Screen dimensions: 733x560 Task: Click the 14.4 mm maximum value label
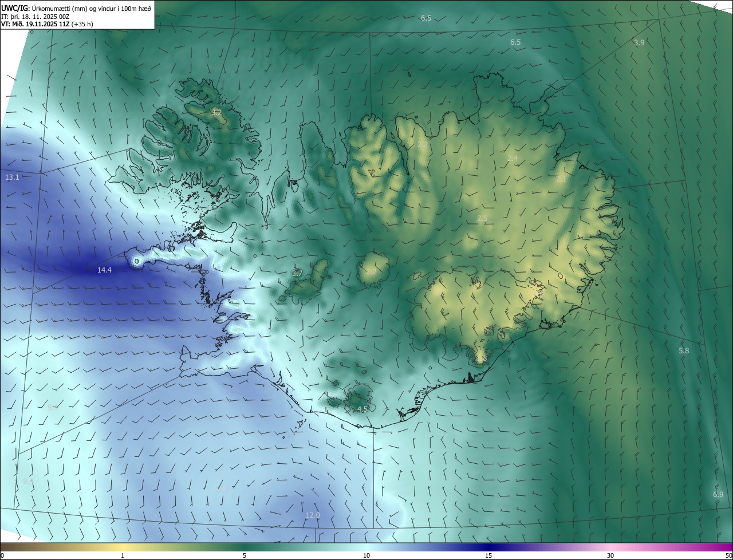click(x=104, y=270)
